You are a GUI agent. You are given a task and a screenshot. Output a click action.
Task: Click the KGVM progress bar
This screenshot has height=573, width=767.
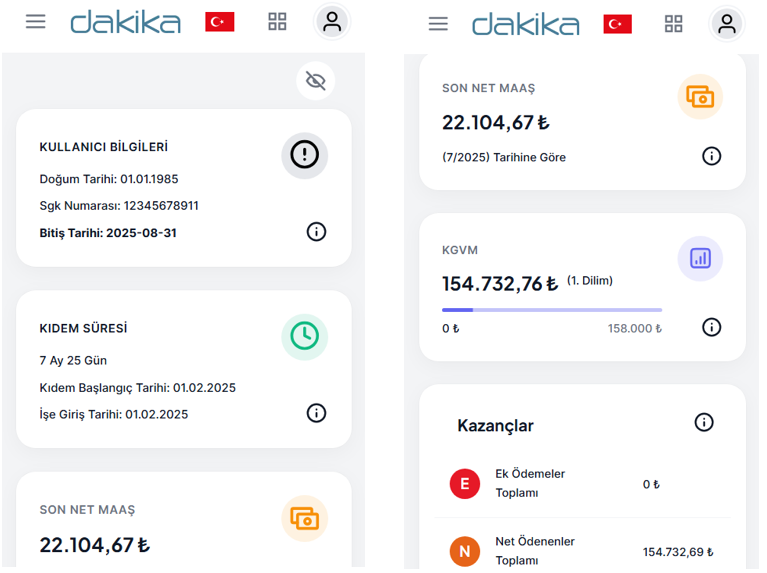click(x=552, y=310)
